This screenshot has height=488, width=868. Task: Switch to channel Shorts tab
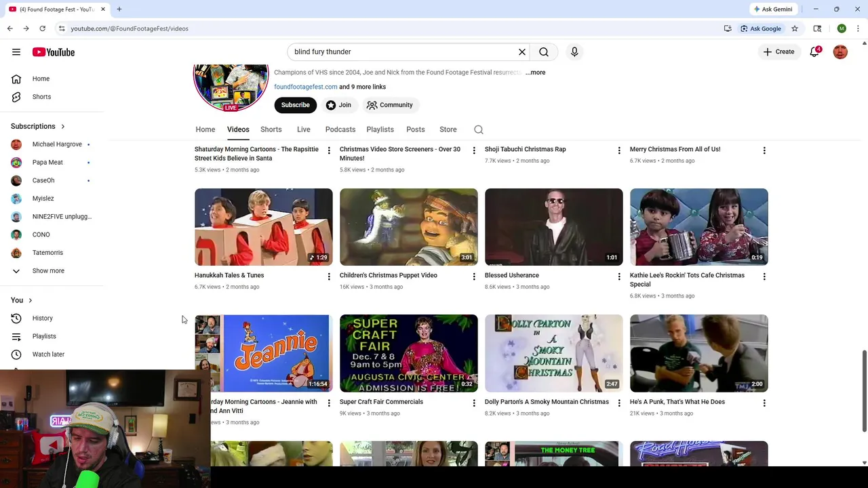(271, 129)
